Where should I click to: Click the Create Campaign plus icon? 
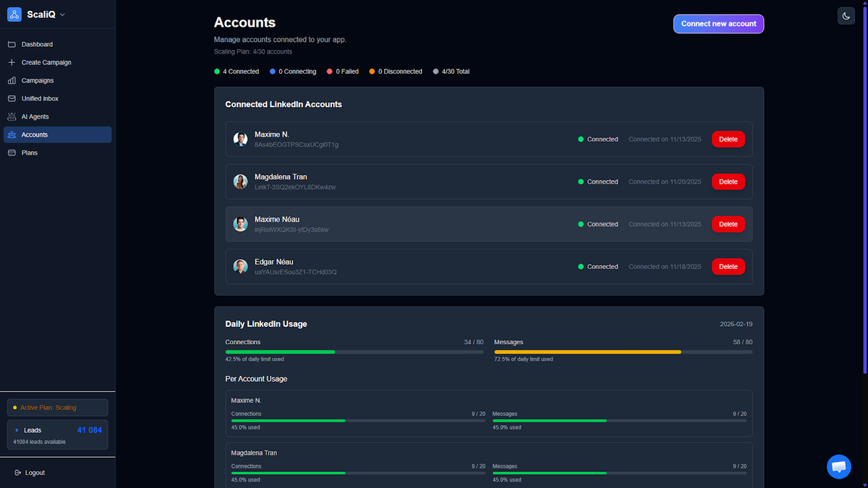coord(12,62)
